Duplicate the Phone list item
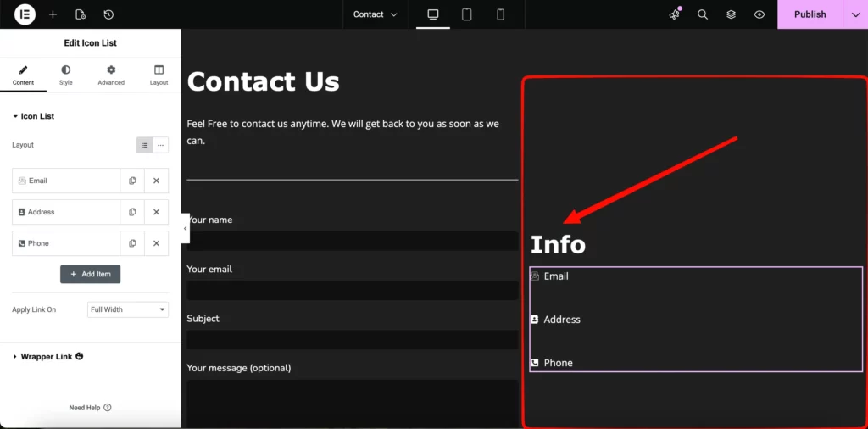The image size is (868, 429). point(132,243)
